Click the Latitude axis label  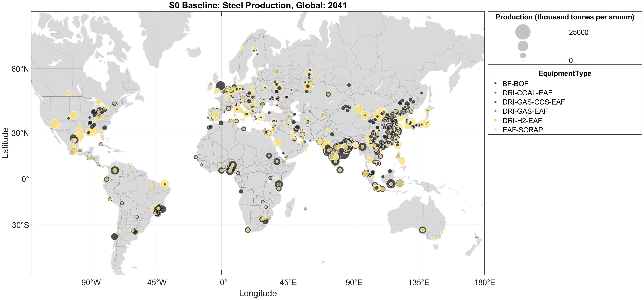(5, 143)
